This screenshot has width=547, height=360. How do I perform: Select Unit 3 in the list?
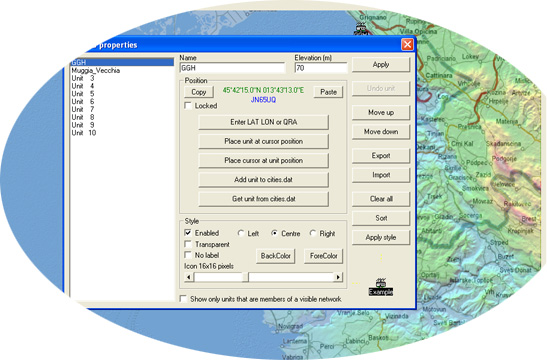point(122,78)
